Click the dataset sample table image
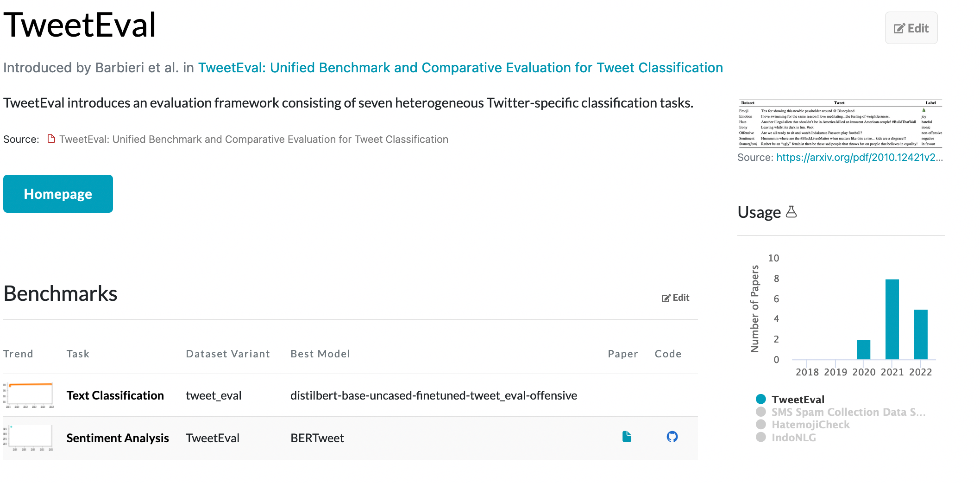The height and width of the screenshot is (483, 980). (x=840, y=123)
